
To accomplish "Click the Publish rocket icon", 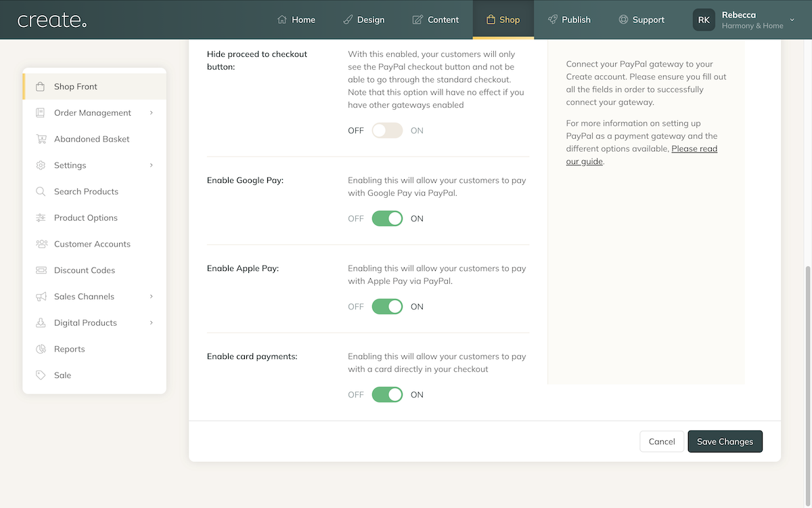I will click(x=553, y=20).
